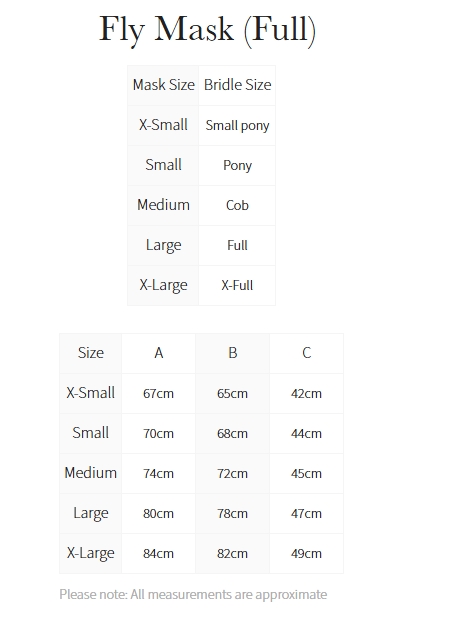Click column A header in measurements table
Image resolution: width=469 pixels, height=638 pixels.
[x=159, y=353]
